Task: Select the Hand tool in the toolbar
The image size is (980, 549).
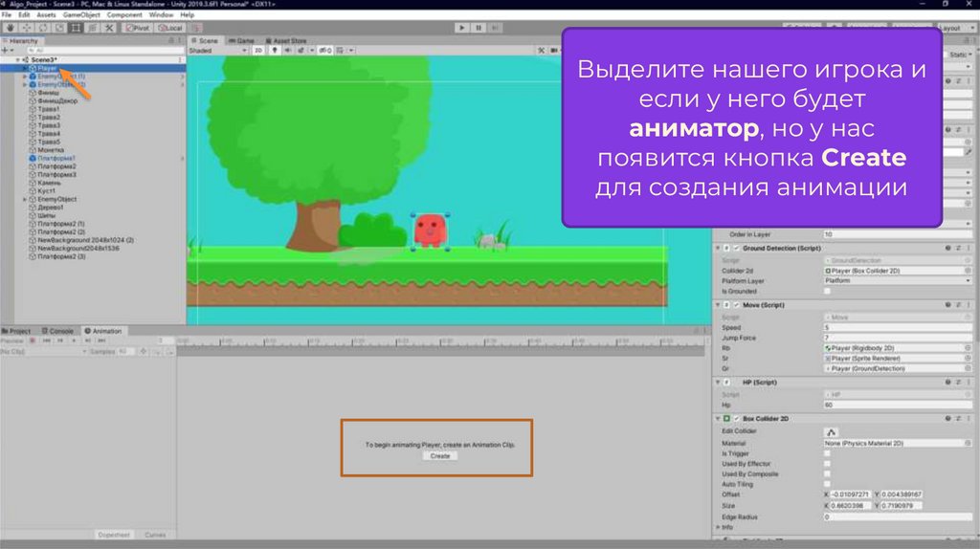Action: pyautogui.click(x=9, y=29)
